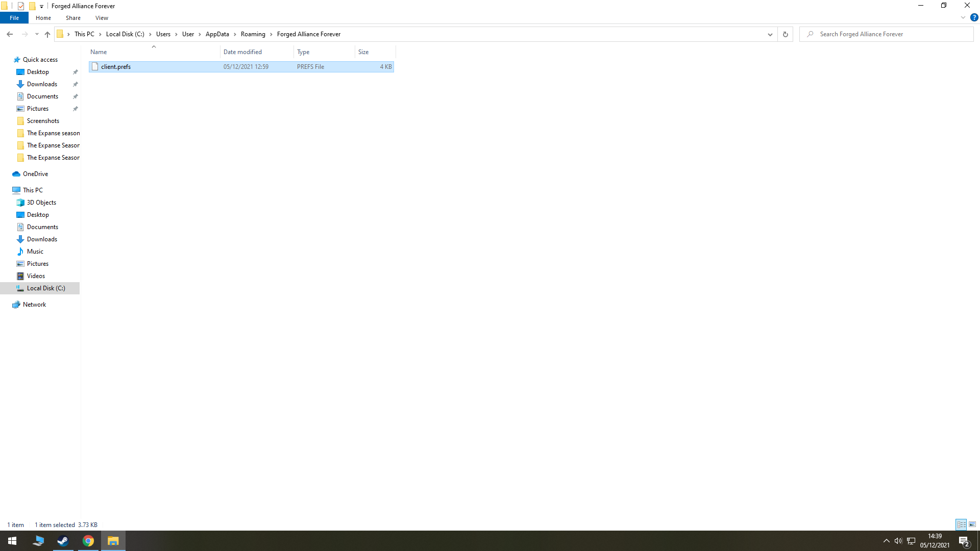The height and width of the screenshot is (551, 980).
Task: Open pinned Pictures under Quick access
Action: 38,109
